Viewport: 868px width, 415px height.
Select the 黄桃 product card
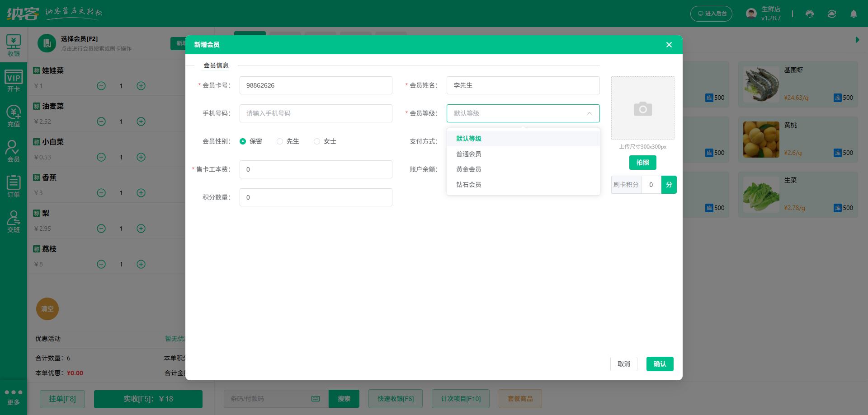coord(798,140)
